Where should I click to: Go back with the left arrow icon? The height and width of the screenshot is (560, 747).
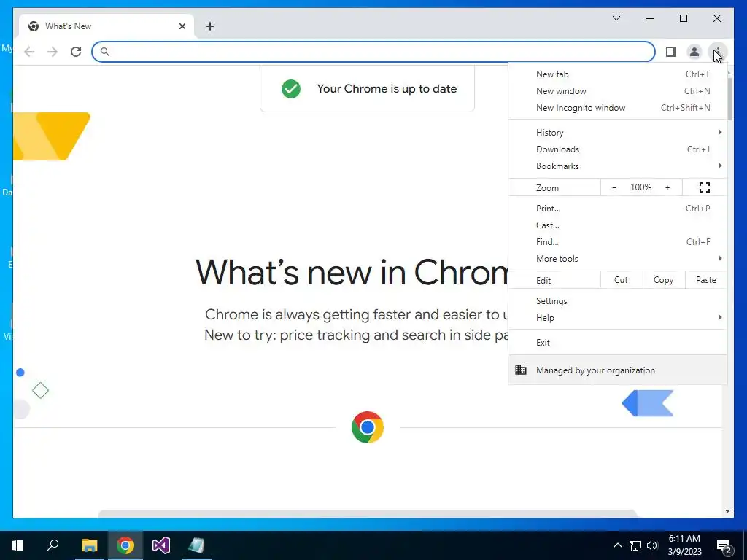click(x=29, y=52)
